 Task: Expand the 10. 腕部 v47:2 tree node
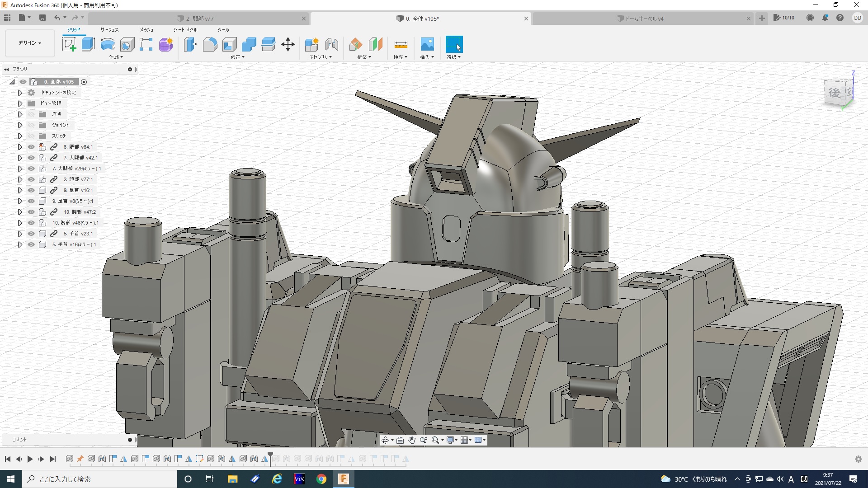(x=20, y=212)
